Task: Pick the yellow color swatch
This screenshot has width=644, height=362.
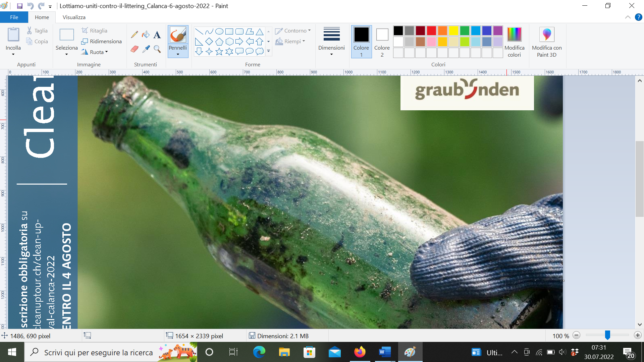Action: tap(453, 31)
